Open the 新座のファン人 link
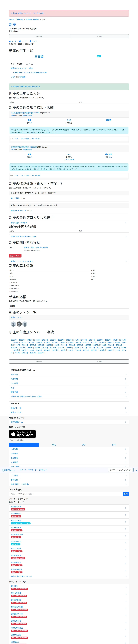138x644 pixels. tap(17, 317)
